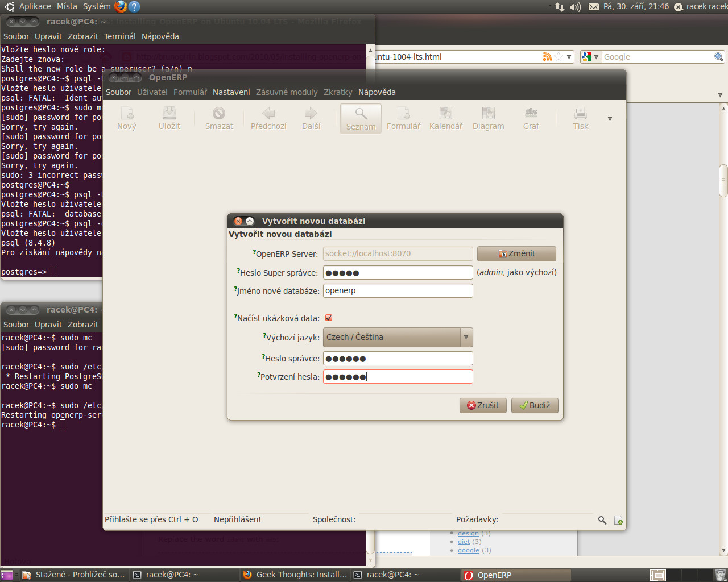Click the Změnit server button

tap(516, 253)
